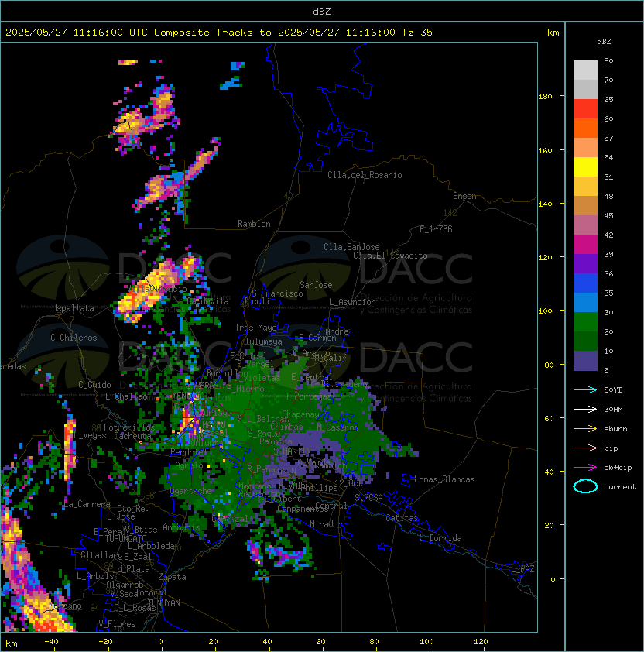Viewport: 644px width, 652px height.
Task: Click the 'Ramblon' map label
Action: point(254,224)
